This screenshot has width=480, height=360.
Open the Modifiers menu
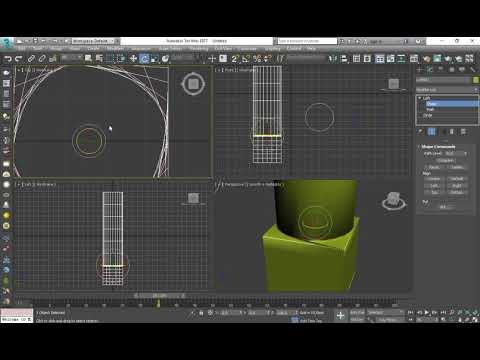coord(115,49)
